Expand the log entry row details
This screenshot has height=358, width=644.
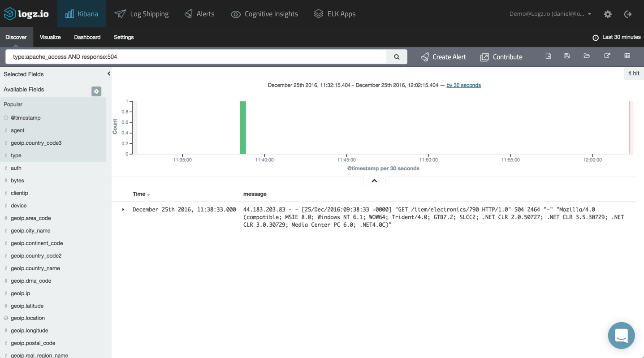[x=123, y=210]
